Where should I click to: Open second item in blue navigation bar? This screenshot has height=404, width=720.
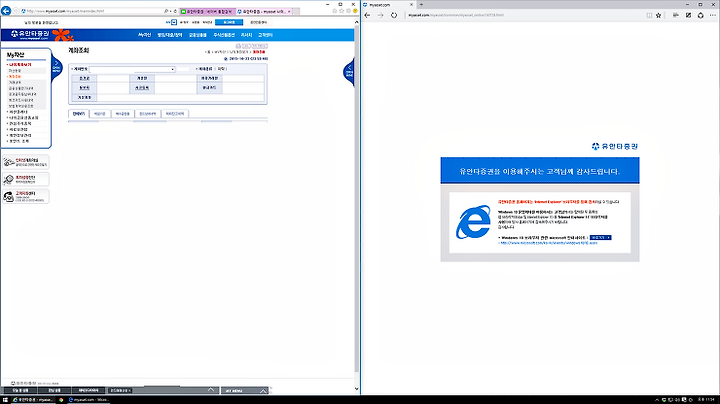(170, 35)
